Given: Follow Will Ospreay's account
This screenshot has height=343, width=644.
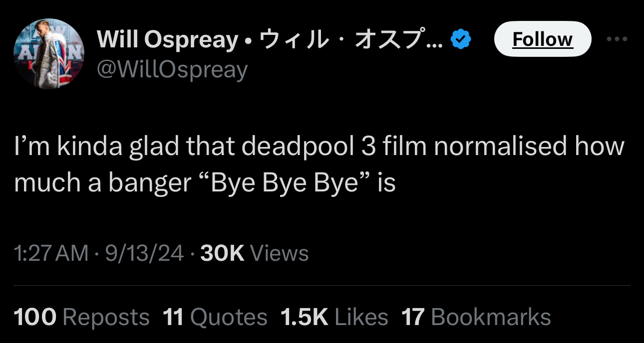Looking at the screenshot, I should [x=543, y=39].
